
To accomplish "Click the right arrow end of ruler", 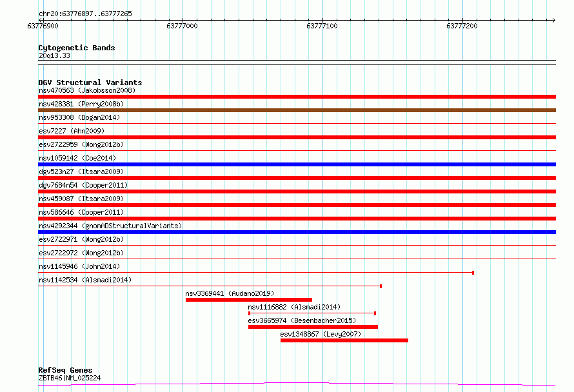I will pyautogui.click(x=554, y=20).
